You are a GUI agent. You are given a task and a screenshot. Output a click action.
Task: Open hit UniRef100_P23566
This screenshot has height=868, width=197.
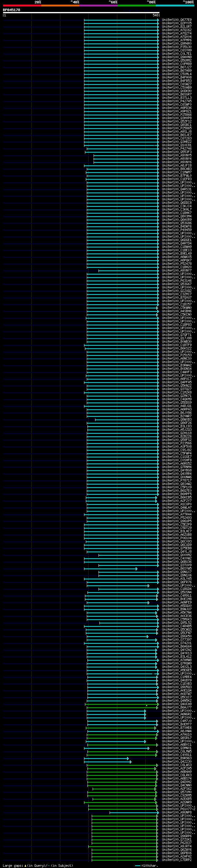[x=176, y=443]
